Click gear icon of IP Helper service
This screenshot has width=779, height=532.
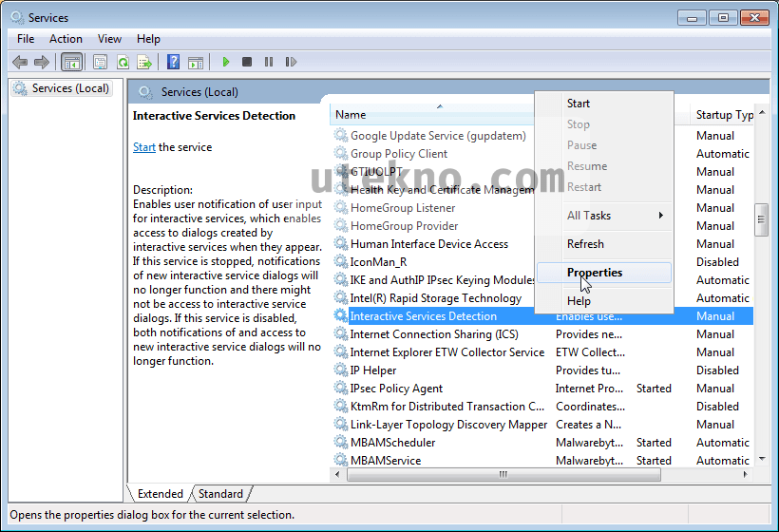click(341, 370)
